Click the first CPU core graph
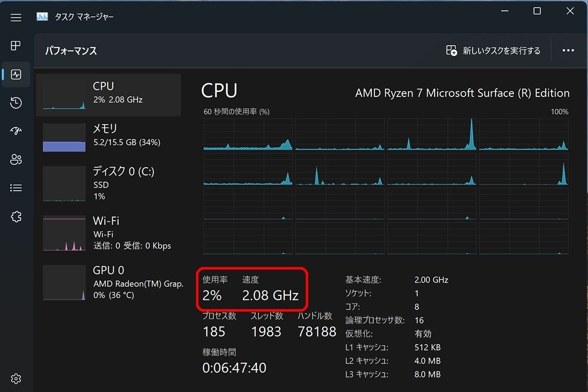The image size is (588, 392). click(248, 134)
